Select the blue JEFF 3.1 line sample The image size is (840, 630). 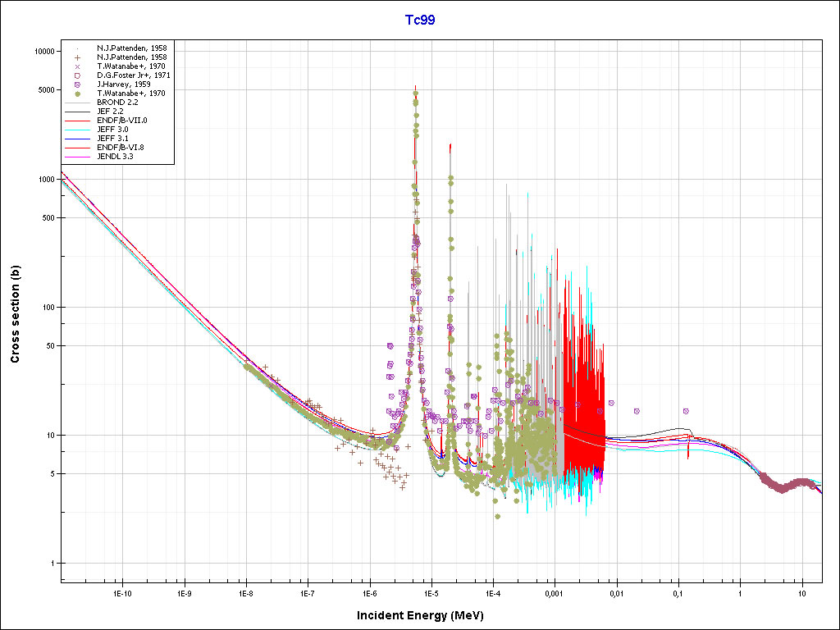coord(77,139)
